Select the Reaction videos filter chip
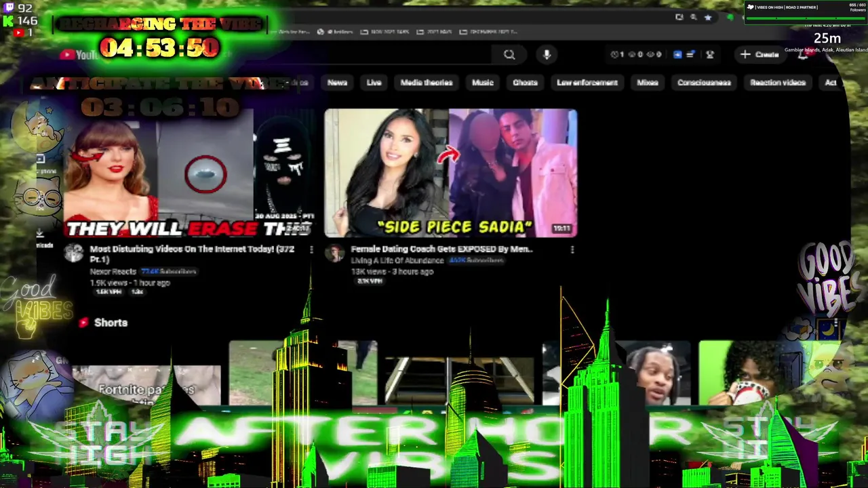 (778, 83)
